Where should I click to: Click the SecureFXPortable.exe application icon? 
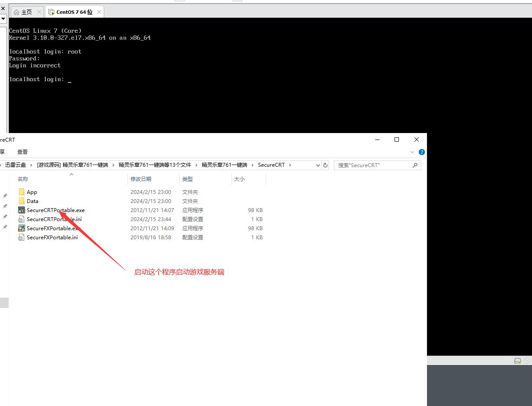point(22,228)
